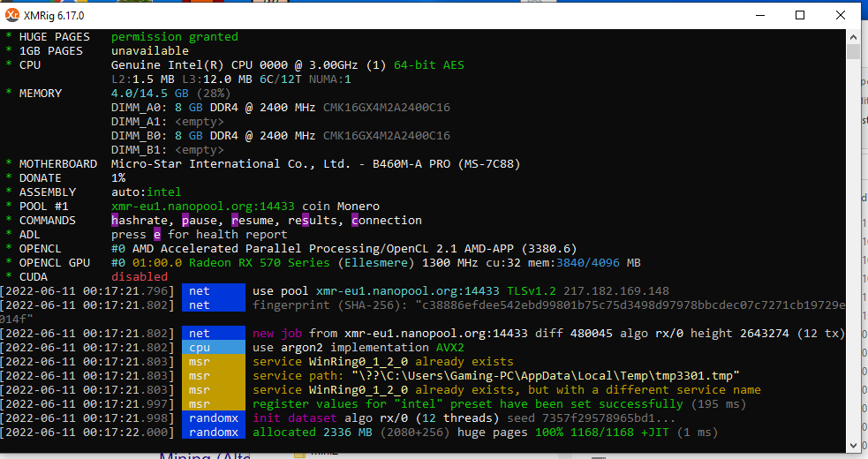The width and height of the screenshot is (868, 459).
Task: Click 'new job' in net log line
Action: coord(277,334)
